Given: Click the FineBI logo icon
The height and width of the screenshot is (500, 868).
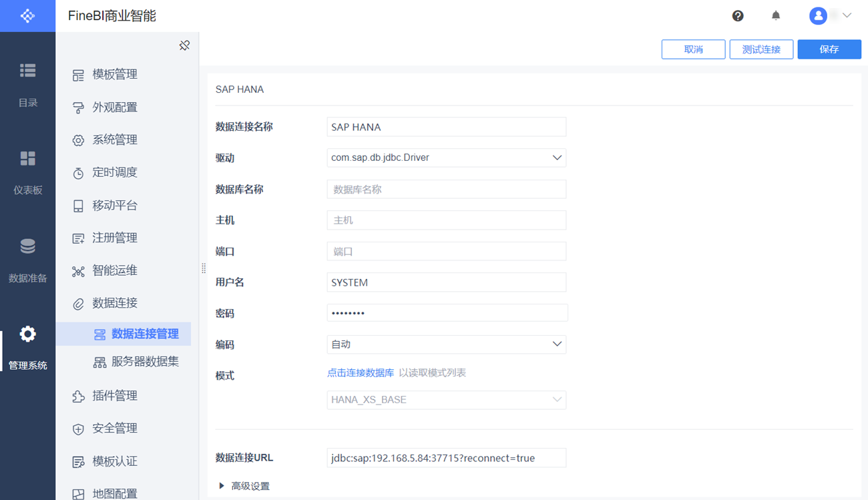Looking at the screenshot, I should (x=27, y=15).
